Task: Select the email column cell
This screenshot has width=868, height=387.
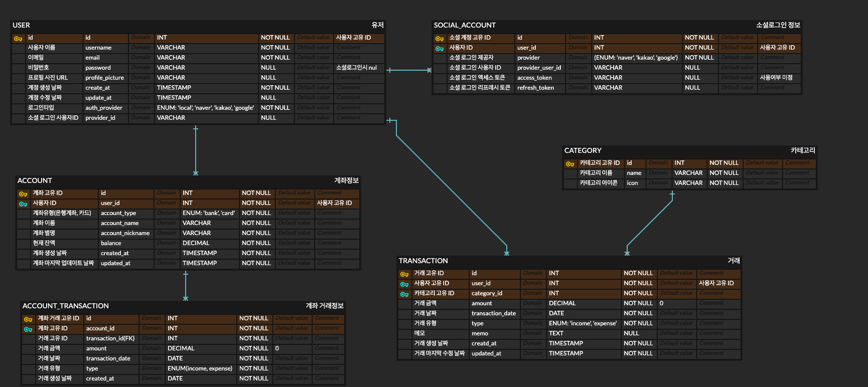Action: [x=106, y=58]
